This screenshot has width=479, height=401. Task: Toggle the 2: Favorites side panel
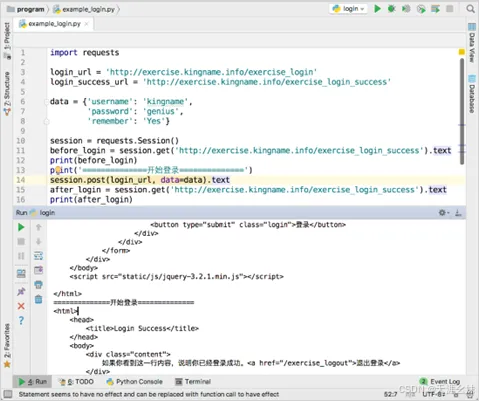[7, 345]
